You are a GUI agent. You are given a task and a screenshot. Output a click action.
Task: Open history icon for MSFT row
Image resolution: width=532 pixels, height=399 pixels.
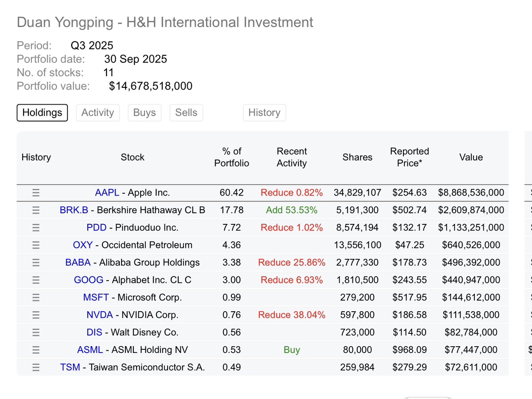tap(36, 297)
